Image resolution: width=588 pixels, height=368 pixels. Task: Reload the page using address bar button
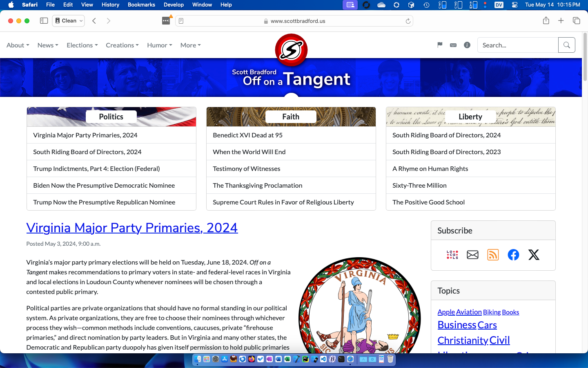(408, 21)
